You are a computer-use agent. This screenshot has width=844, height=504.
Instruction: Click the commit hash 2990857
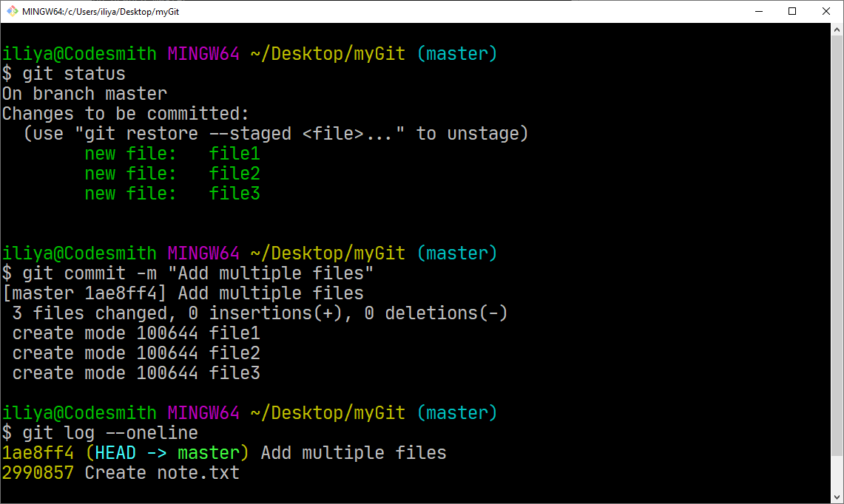(x=38, y=473)
